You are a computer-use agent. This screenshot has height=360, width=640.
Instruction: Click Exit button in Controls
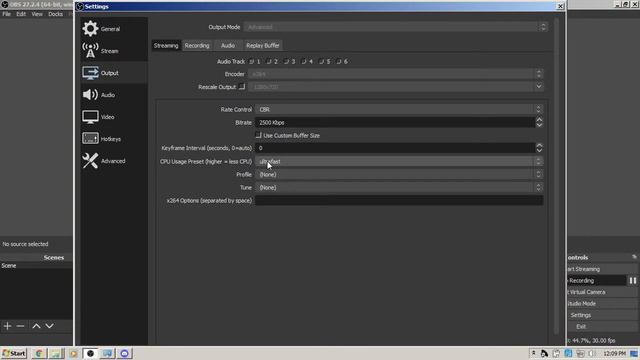pyautogui.click(x=602, y=327)
